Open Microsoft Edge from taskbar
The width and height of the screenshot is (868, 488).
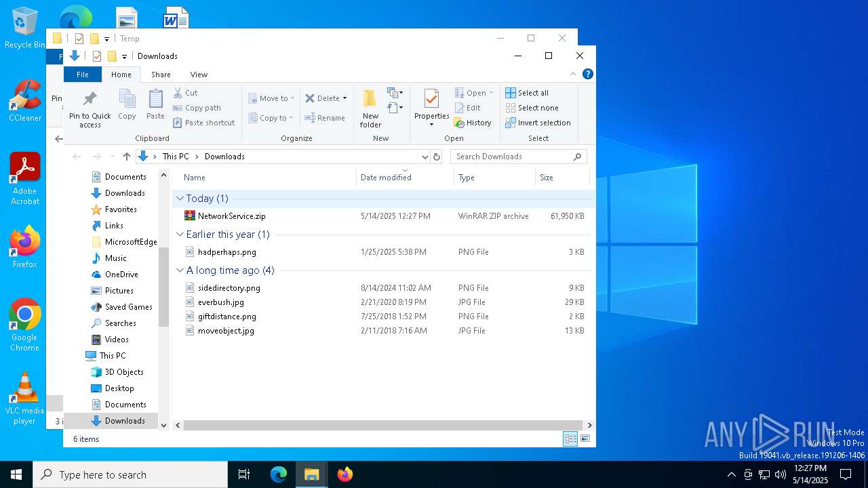tap(279, 474)
